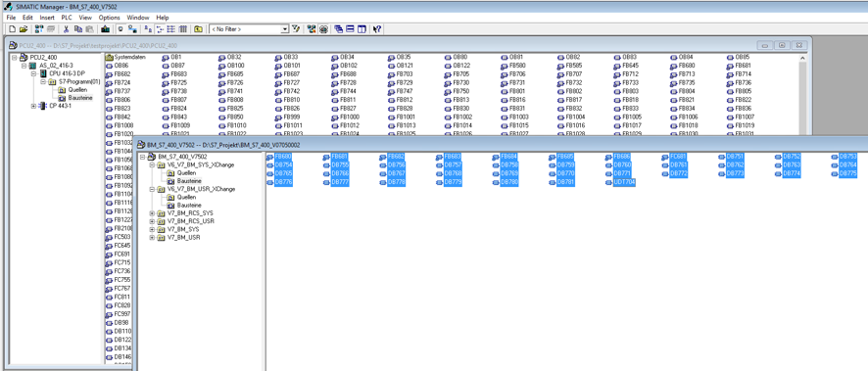Viewport: 868px width, 371px height.
Task: Select block DB751 in the front window
Action: [731, 157]
